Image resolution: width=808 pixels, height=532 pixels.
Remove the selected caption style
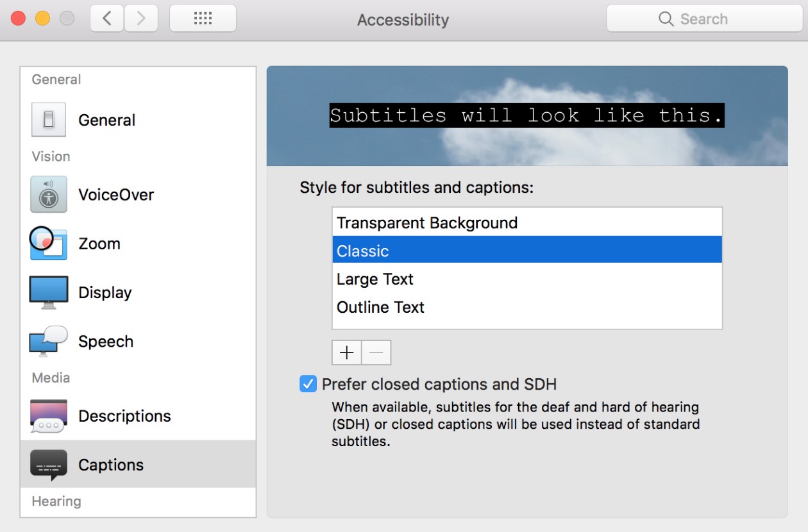point(376,352)
